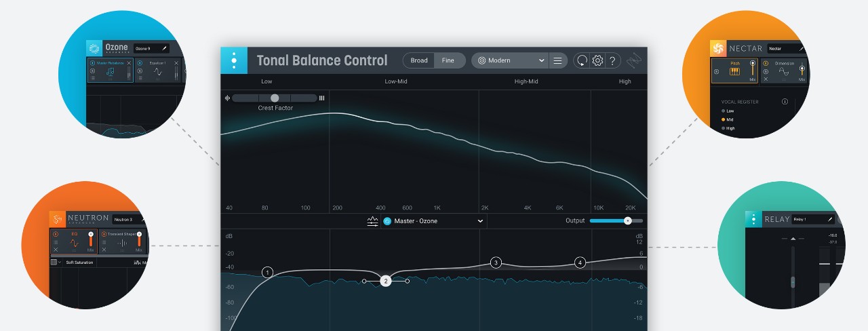Click the Neutron 3 preset name field
This screenshot has width=868, height=331.
(x=129, y=219)
